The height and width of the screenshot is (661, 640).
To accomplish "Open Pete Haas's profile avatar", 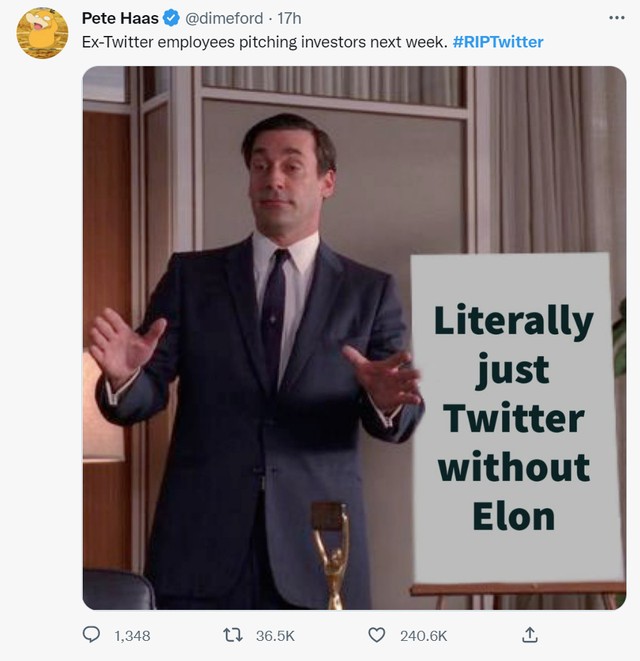I will tap(42, 33).
